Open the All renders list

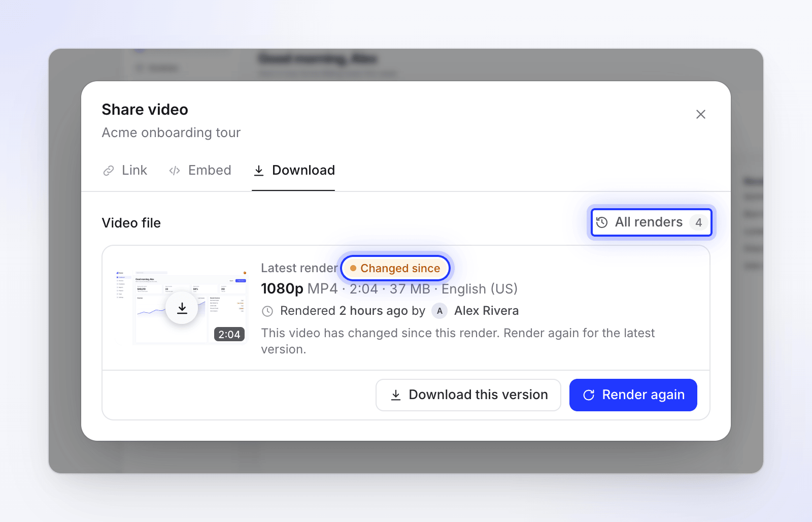coord(652,222)
